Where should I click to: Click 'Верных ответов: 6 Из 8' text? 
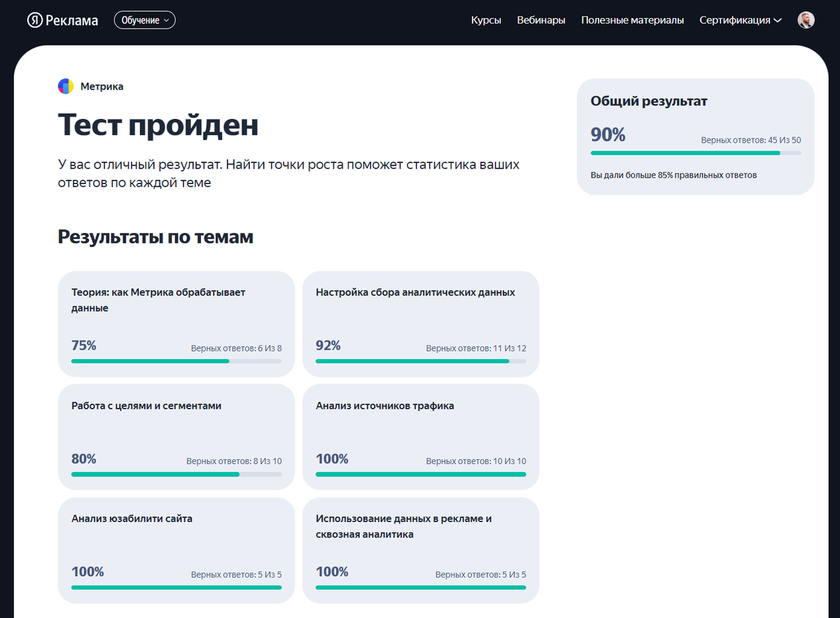[237, 349]
